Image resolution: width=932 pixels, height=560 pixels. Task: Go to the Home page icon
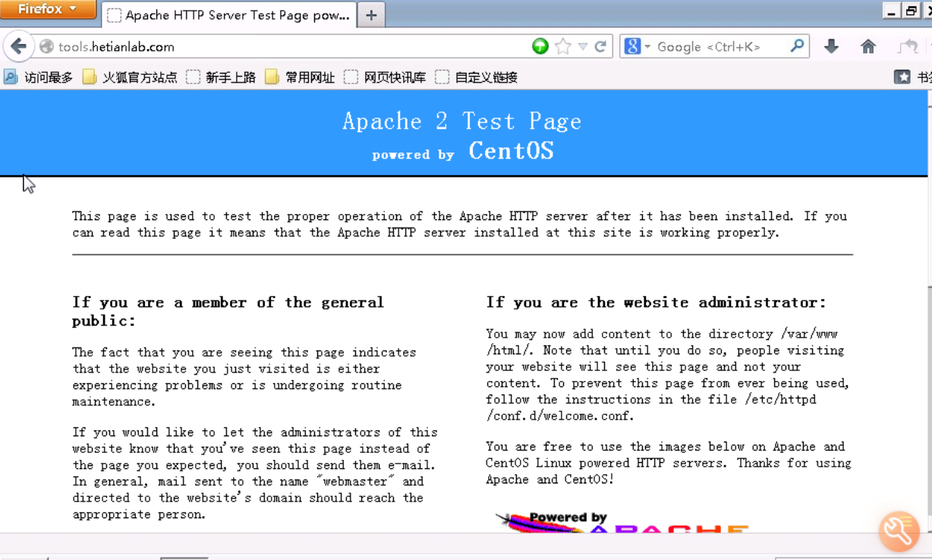point(868,46)
